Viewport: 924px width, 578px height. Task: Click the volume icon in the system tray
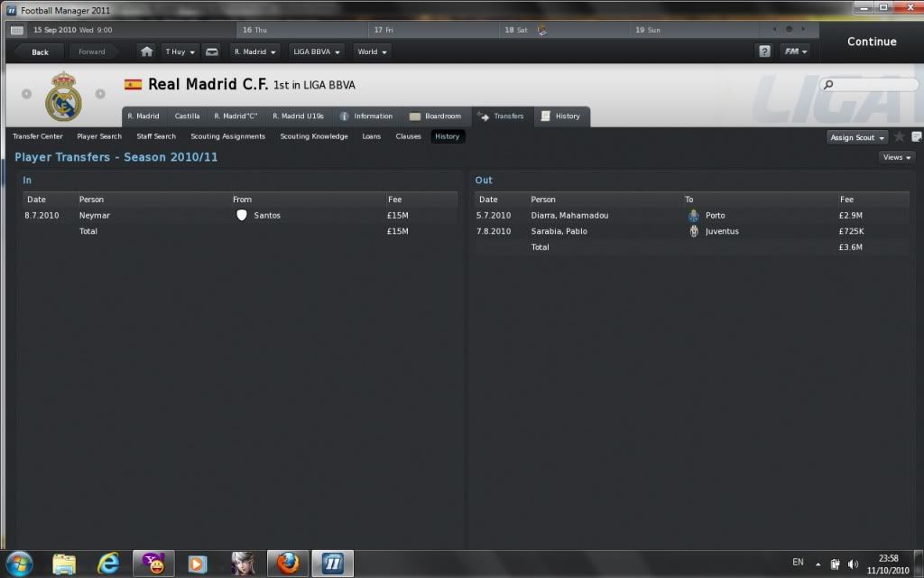point(853,564)
